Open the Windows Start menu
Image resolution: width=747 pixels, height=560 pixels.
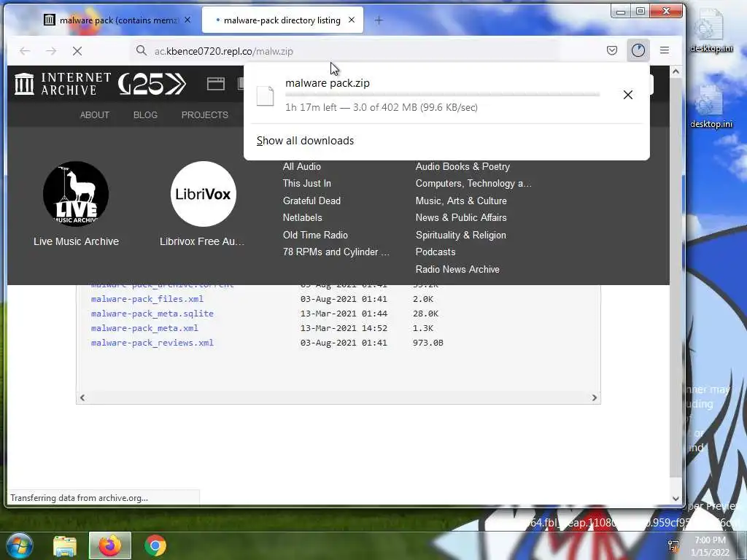pos(20,545)
